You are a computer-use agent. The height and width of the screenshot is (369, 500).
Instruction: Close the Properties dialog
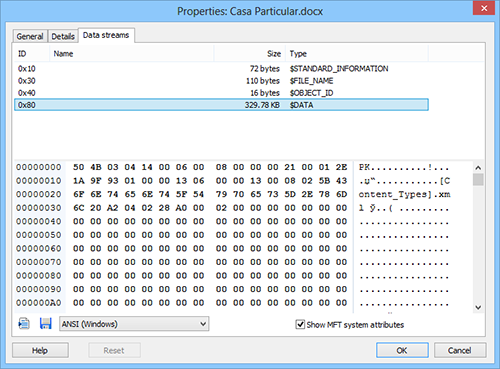click(x=484, y=8)
